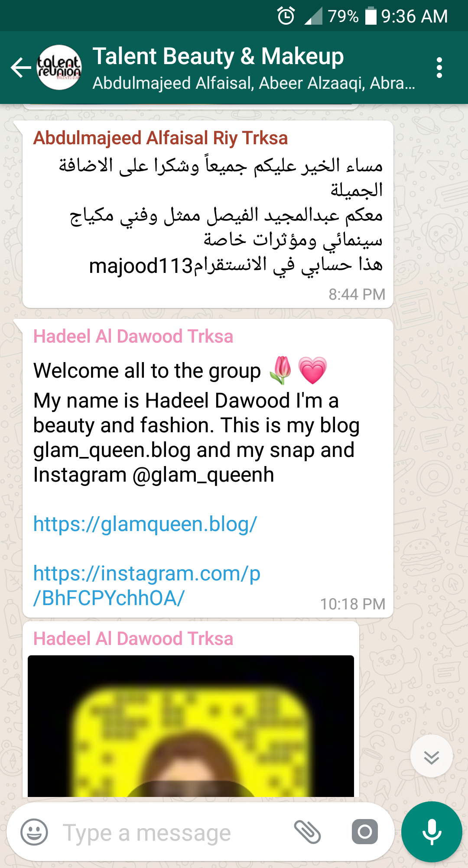Open the three-dot overflow menu
The height and width of the screenshot is (868, 468).
[439, 68]
